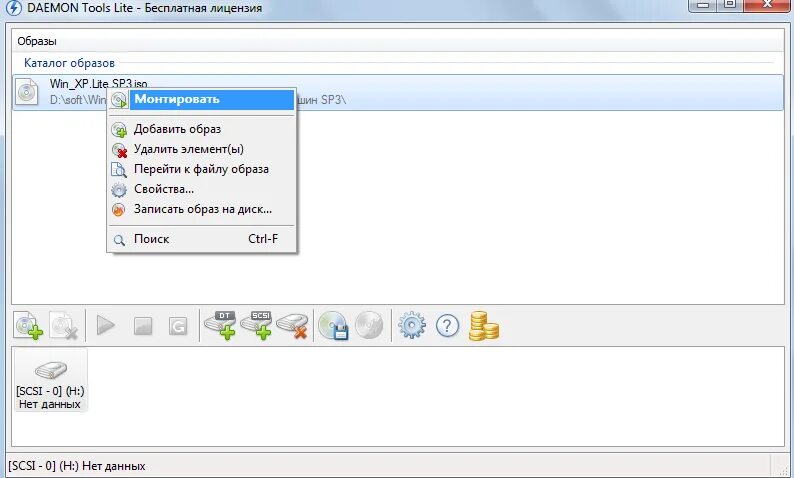The height and width of the screenshot is (478, 794).
Task: Click the unmount stop toolbar button
Action: coord(143,326)
